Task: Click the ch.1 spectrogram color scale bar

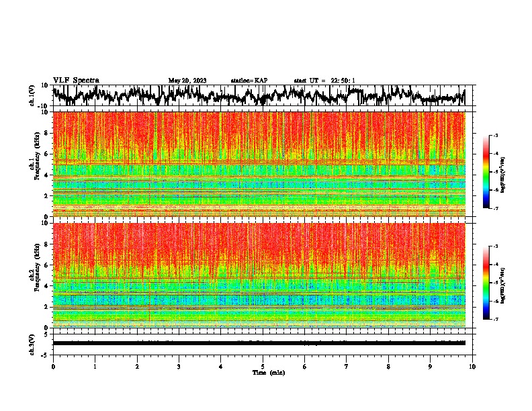Action: click(486, 172)
